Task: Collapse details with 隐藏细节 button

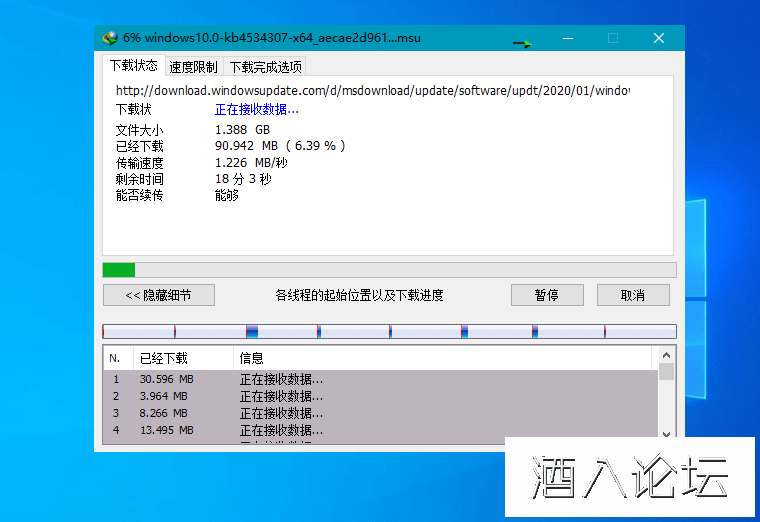Action: coord(158,295)
